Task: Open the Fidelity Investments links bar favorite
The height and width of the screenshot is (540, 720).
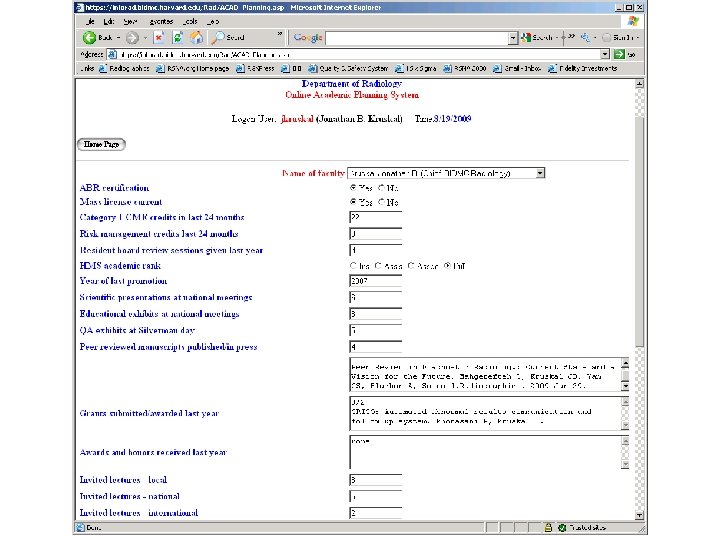Action: point(583,68)
